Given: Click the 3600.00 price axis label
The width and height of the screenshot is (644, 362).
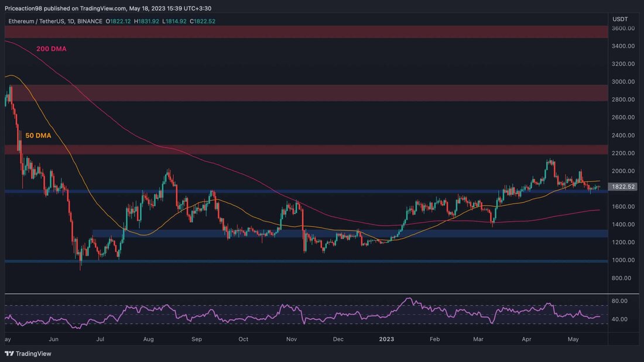Looking at the screenshot, I should 623,28.
